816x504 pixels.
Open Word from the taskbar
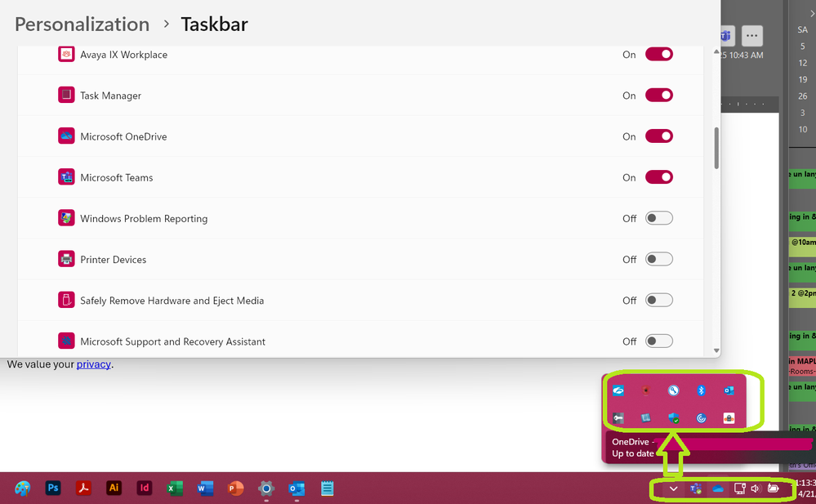tap(205, 488)
